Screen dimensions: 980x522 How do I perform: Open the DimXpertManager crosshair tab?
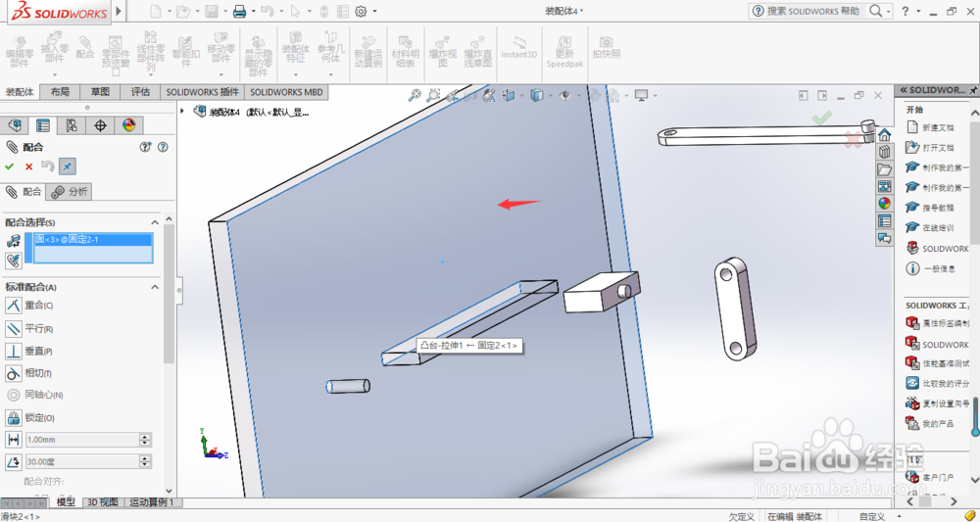[100, 125]
